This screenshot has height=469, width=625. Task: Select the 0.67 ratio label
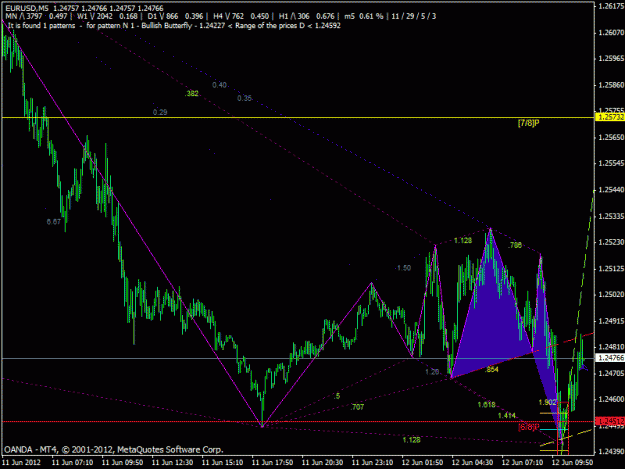[x=53, y=222]
